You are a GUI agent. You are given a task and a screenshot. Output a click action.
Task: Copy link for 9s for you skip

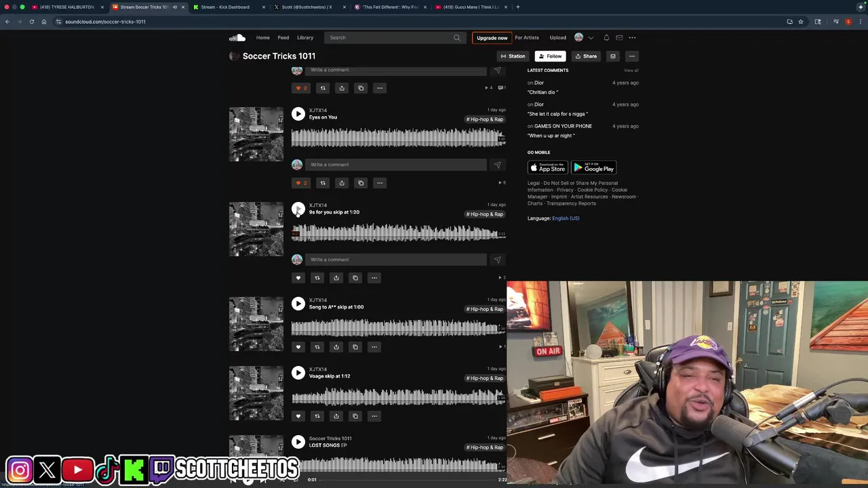(x=355, y=278)
